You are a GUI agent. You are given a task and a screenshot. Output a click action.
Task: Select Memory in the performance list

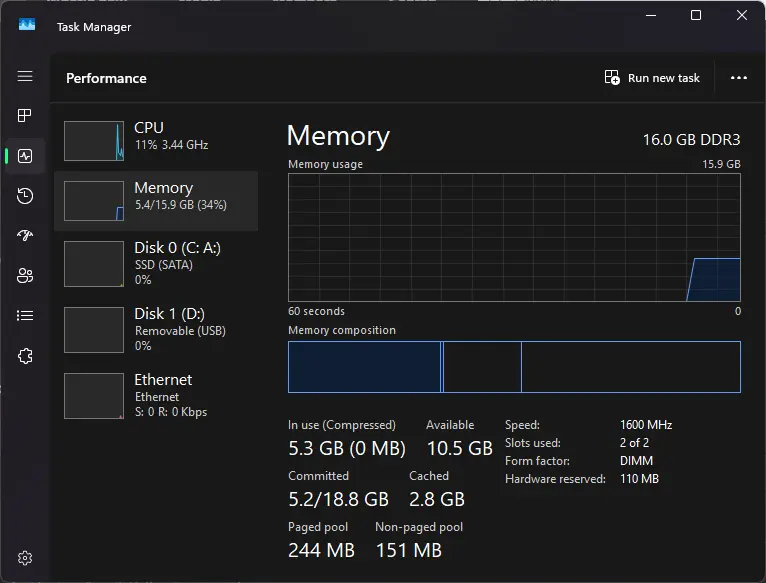(x=156, y=201)
